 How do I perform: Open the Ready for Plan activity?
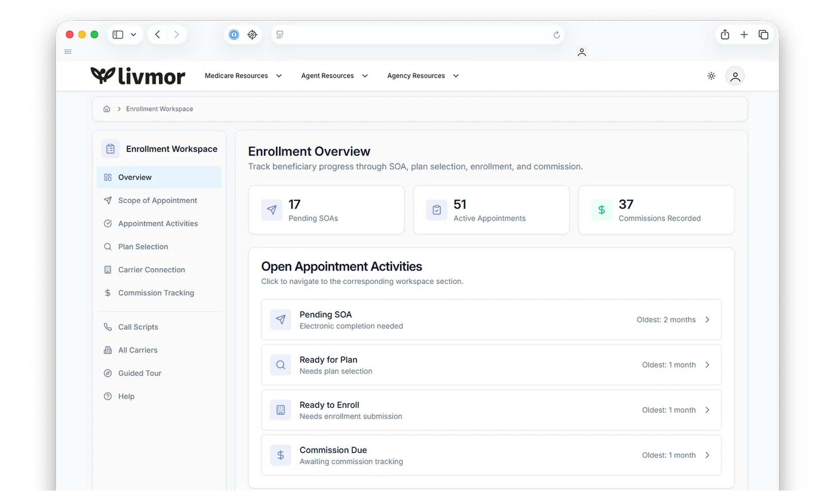pyautogui.click(x=491, y=365)
